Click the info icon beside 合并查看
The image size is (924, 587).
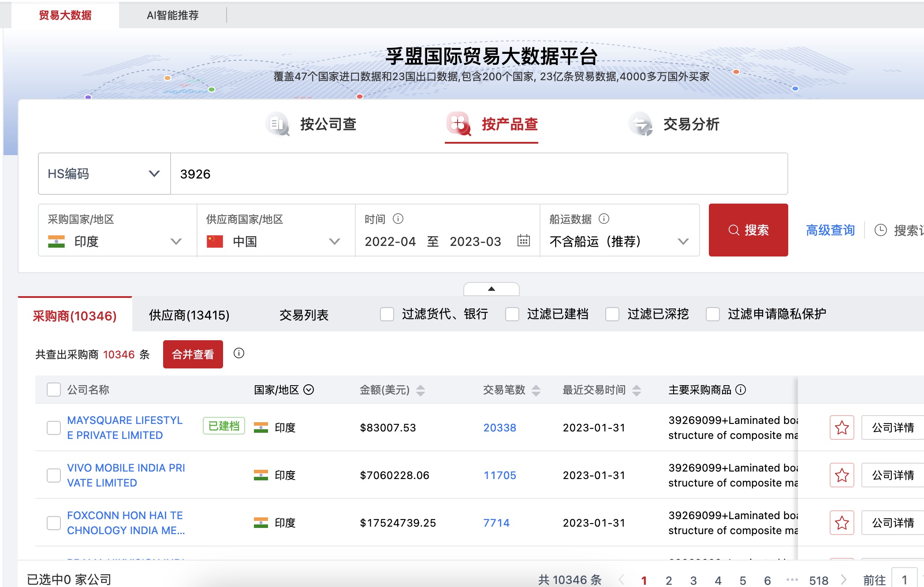pyautogui.click(x=239, y=354)
